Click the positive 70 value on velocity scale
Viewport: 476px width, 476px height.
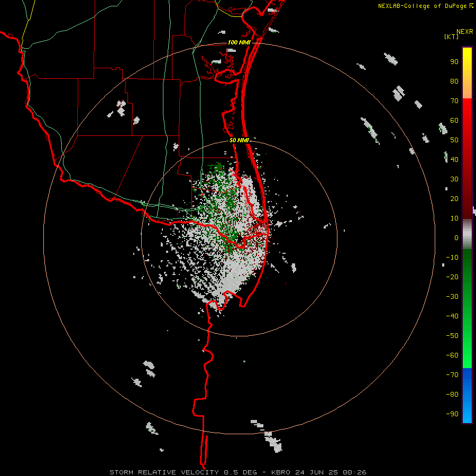coord(454,101)
